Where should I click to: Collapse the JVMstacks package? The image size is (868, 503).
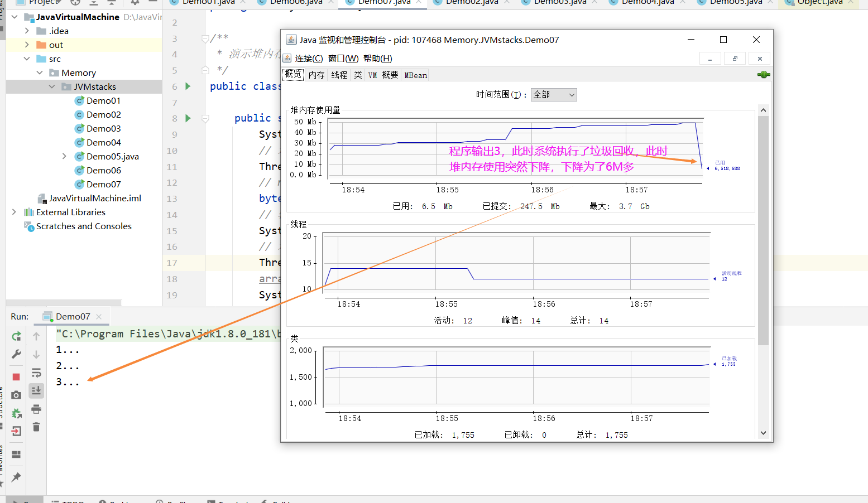(52, 86)
